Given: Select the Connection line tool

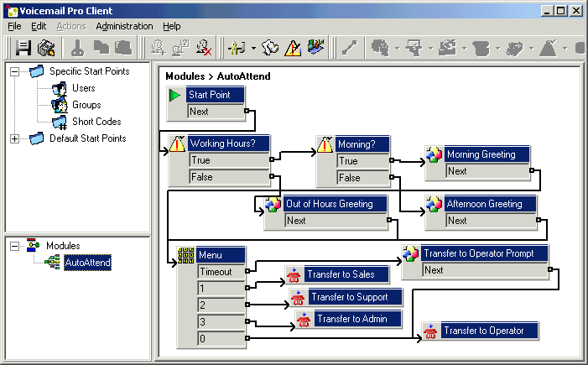Looking at the screenshot, I should (x=349, y=48).
